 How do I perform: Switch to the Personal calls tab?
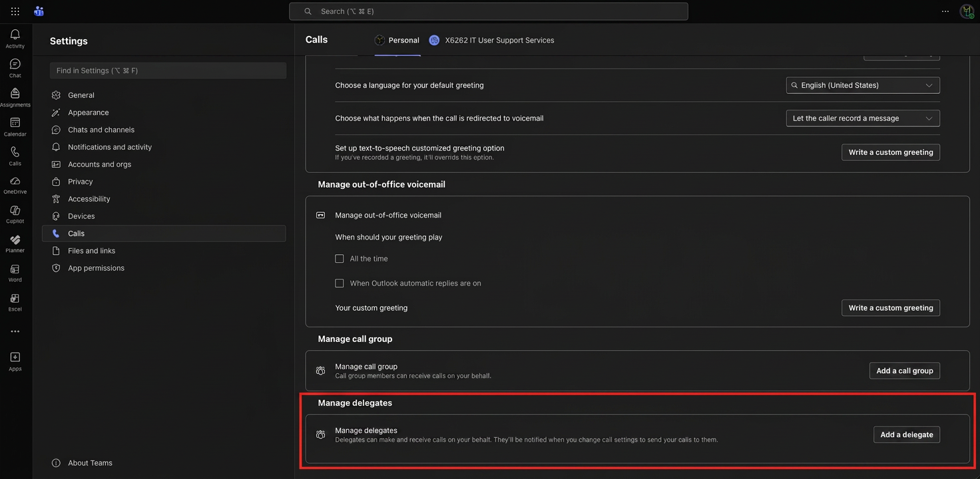coord(397,40)
